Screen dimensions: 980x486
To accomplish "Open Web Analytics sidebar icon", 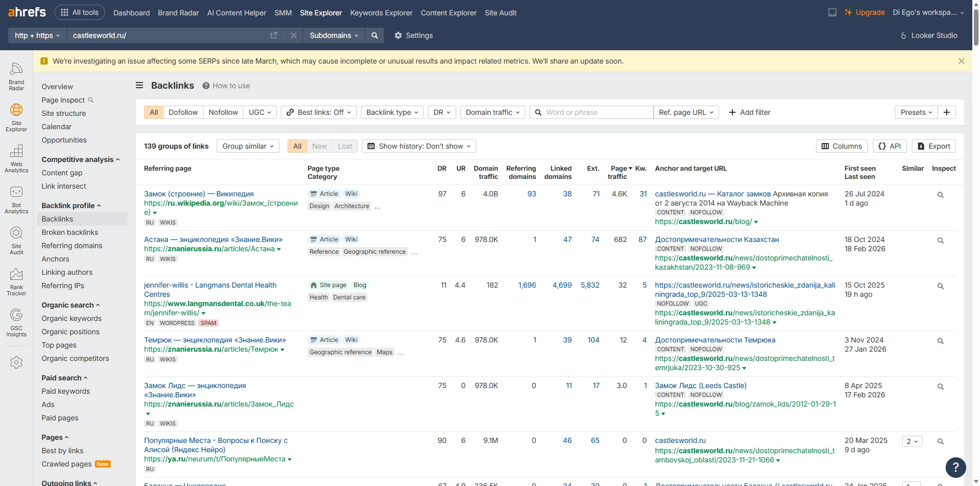I will point(16,159).
